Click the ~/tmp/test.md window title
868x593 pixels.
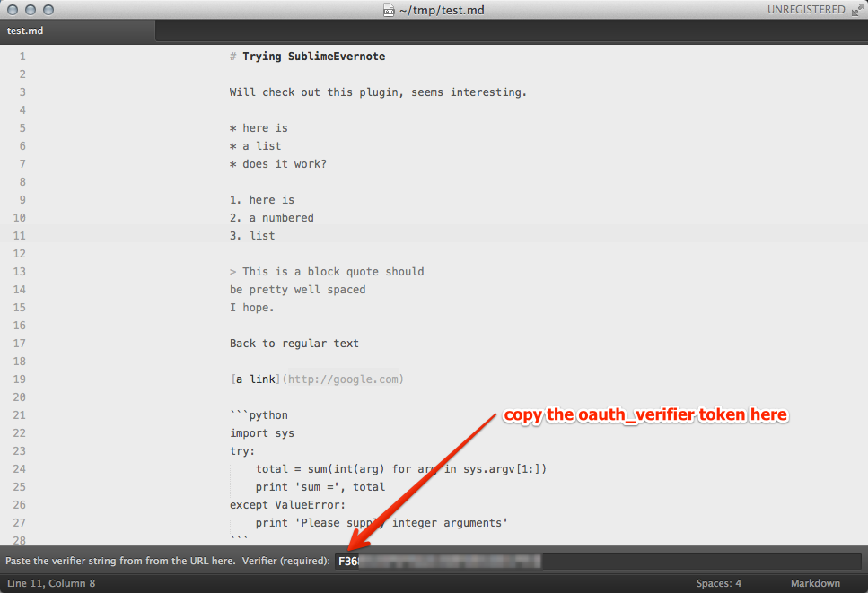coord(442,10)
